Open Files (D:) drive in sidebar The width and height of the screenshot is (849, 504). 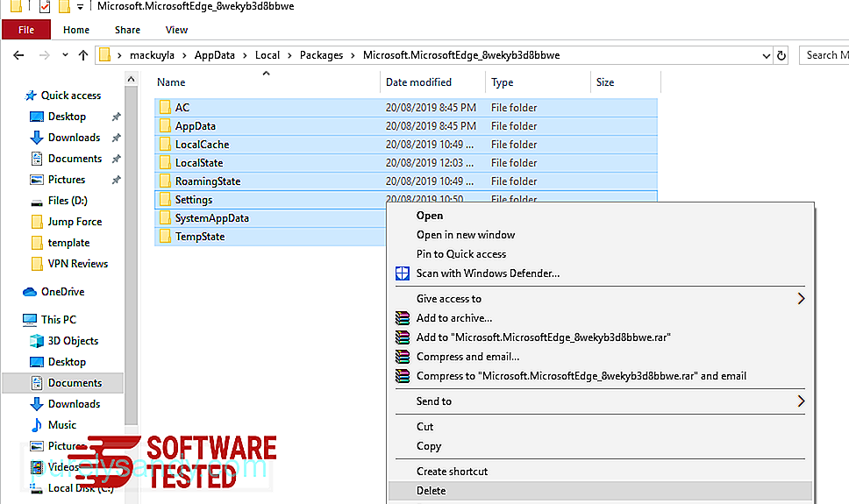click(x=68, y=201)
